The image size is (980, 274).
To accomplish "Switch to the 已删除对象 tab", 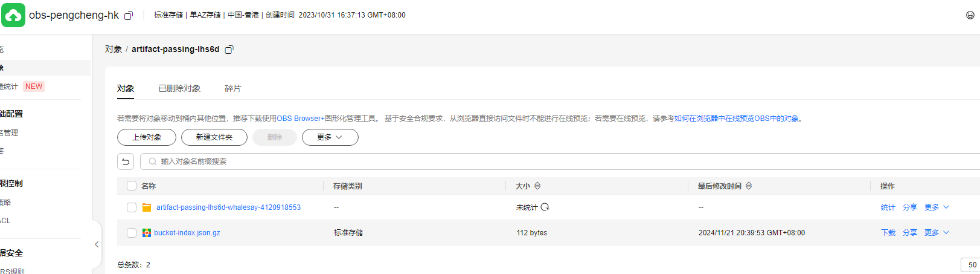I will pos(179,88).
